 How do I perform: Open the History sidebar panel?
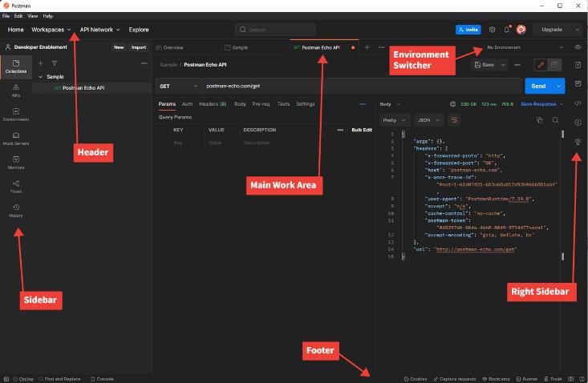(16, 211)
